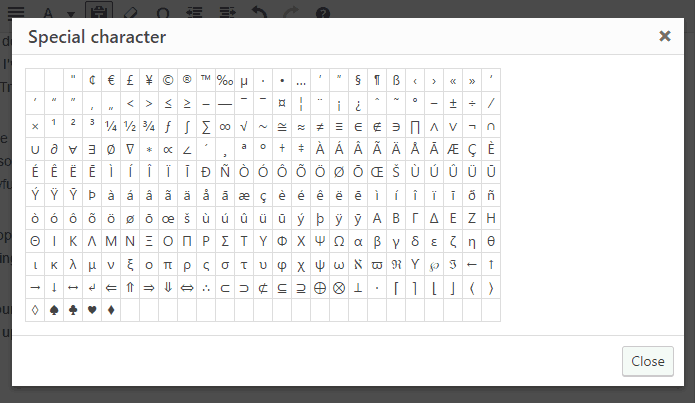The width and height of the screenshot is (695, 403).
Task: Select the therefore ∴ symbol
Action: 206,288
